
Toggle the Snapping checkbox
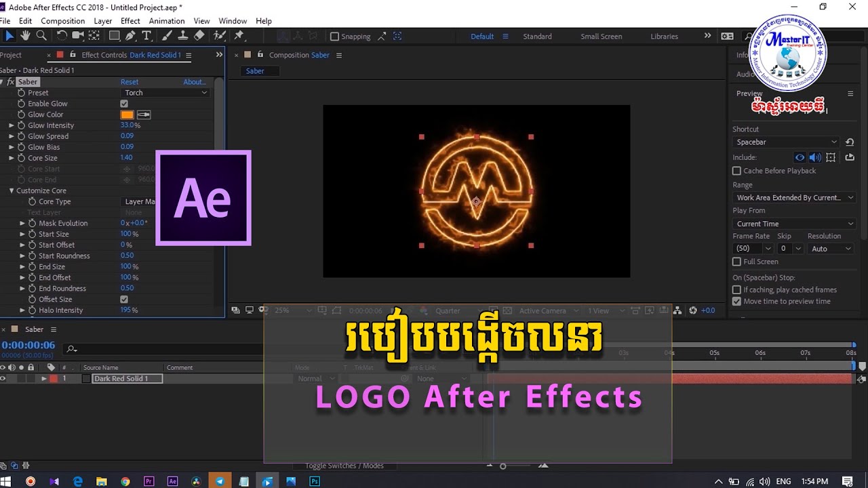pyautogui.click(x=334, y=37)
